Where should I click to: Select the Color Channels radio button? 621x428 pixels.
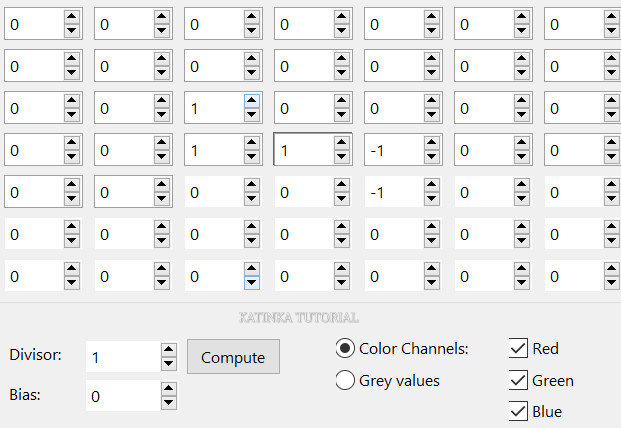pyautogui.click(x=345, y=349)
